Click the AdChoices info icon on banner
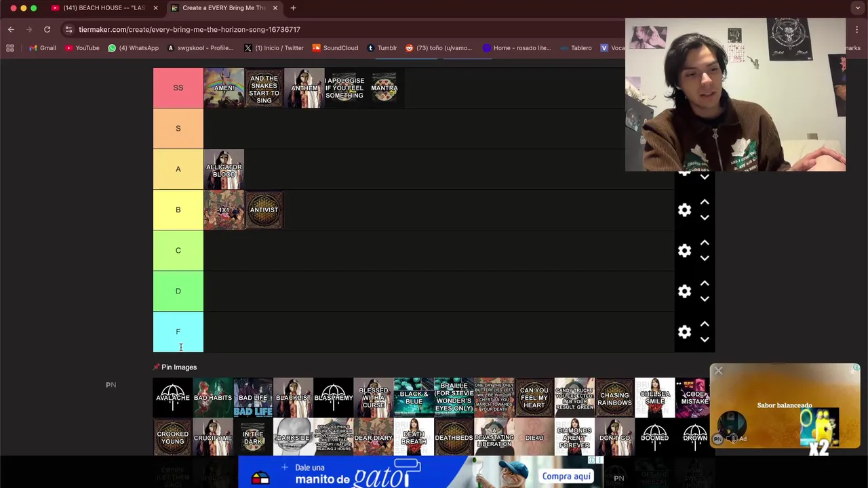This screenshot has height=488, width=868. pos(591,460)
